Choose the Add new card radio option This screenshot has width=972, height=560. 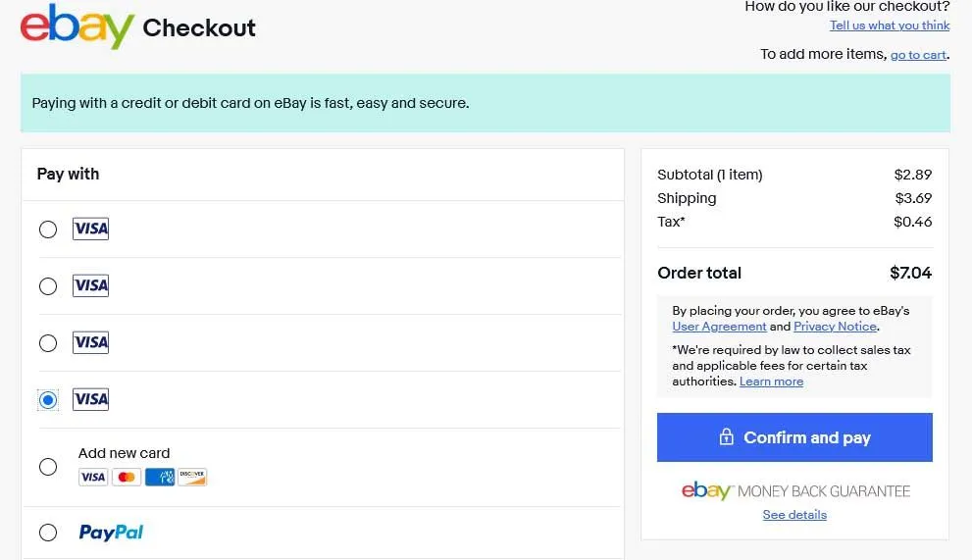click(x=48, y=467)
